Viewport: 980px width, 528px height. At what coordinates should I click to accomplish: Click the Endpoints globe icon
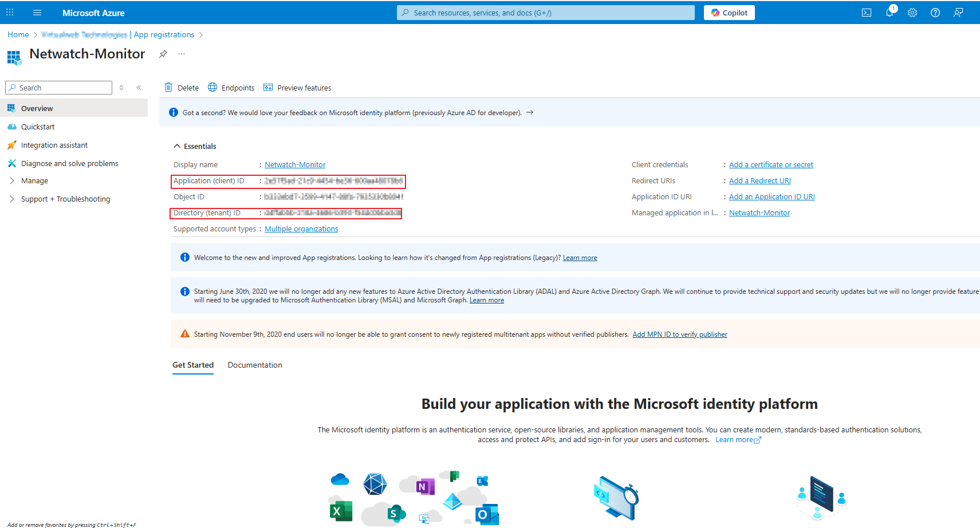pos(212,87)
